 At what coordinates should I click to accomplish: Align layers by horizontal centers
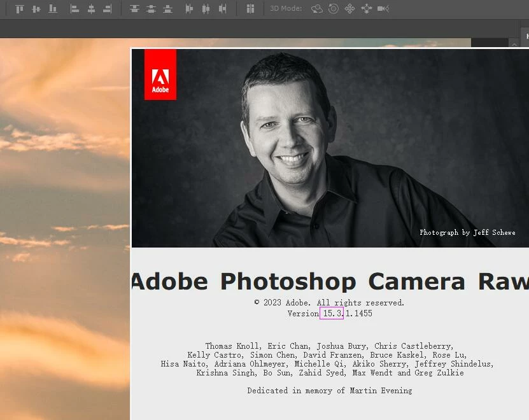click(91, 9)
